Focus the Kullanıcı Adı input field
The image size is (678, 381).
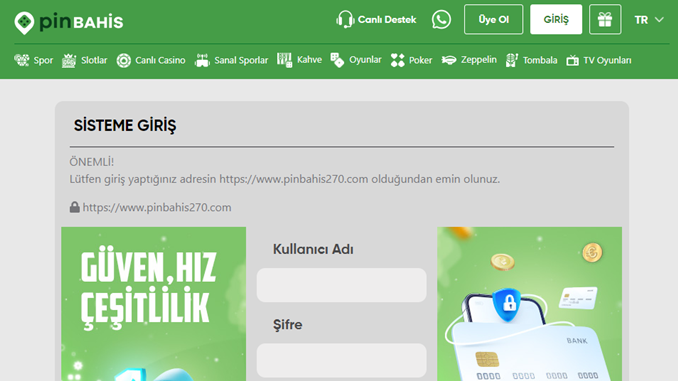pos(342,285)
